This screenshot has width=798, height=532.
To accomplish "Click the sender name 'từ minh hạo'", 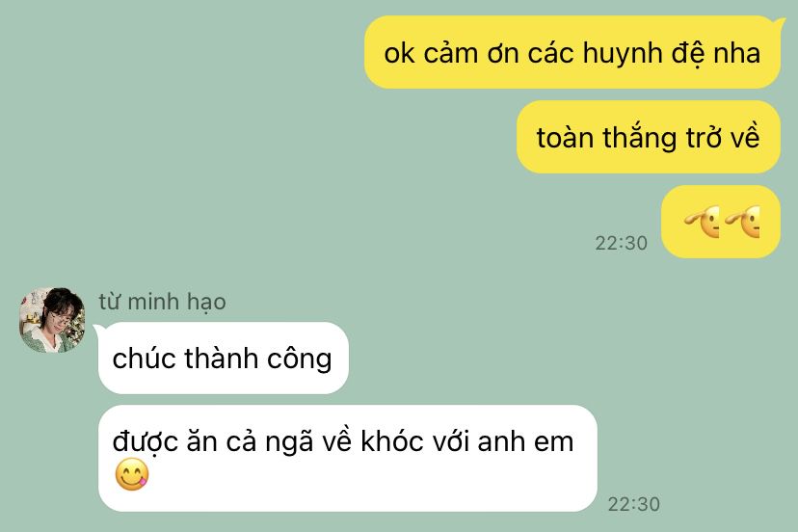I will tap(162, 302).
